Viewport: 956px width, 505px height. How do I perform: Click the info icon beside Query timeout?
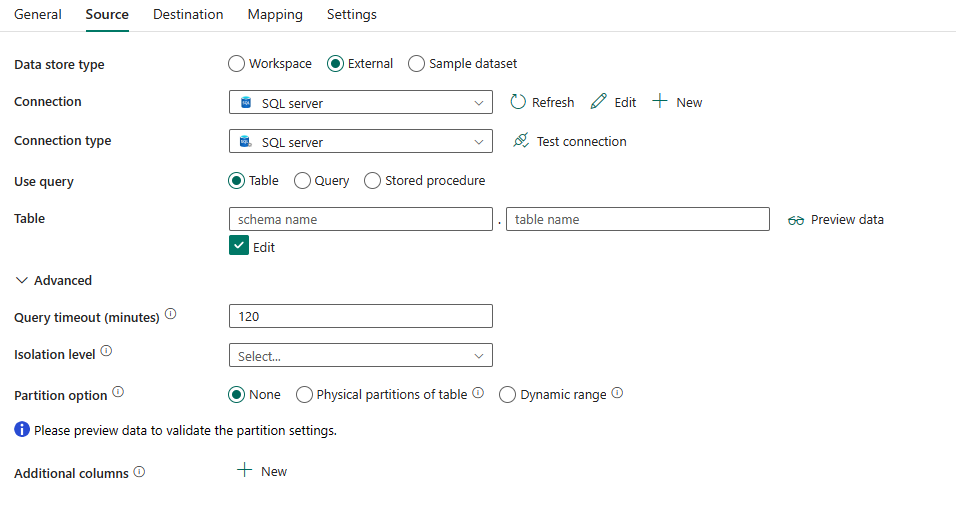(170, 315)
